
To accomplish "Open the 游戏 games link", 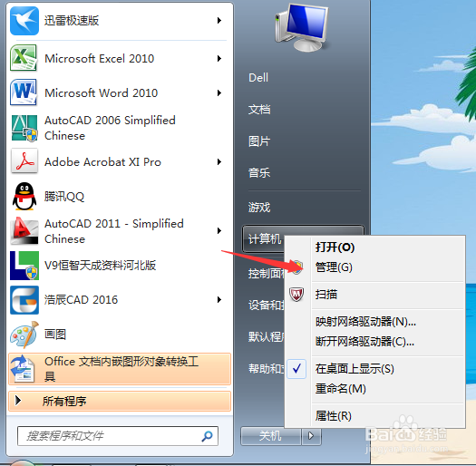I will point(259,208).
